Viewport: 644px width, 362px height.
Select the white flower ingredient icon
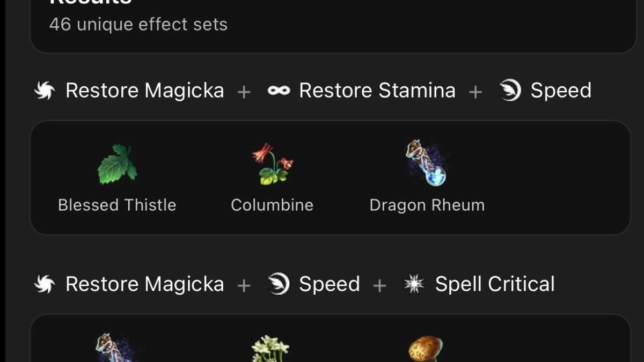point(270,349)
